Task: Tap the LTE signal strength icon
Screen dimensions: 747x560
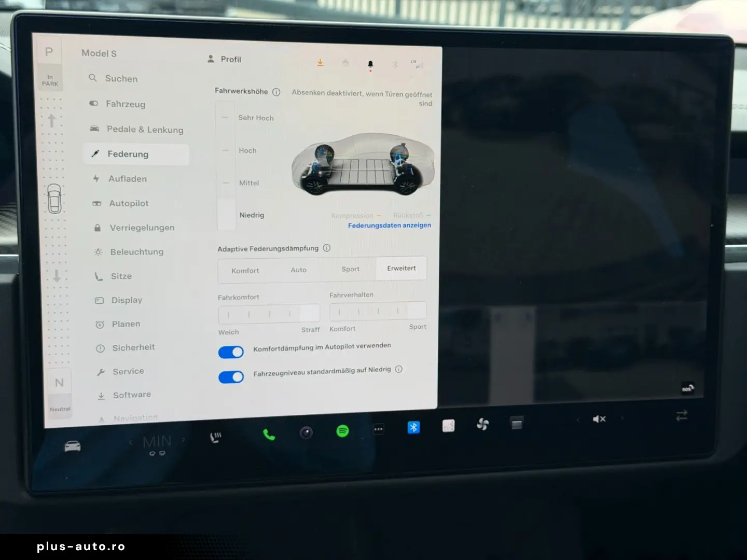Action: [417, 64]
